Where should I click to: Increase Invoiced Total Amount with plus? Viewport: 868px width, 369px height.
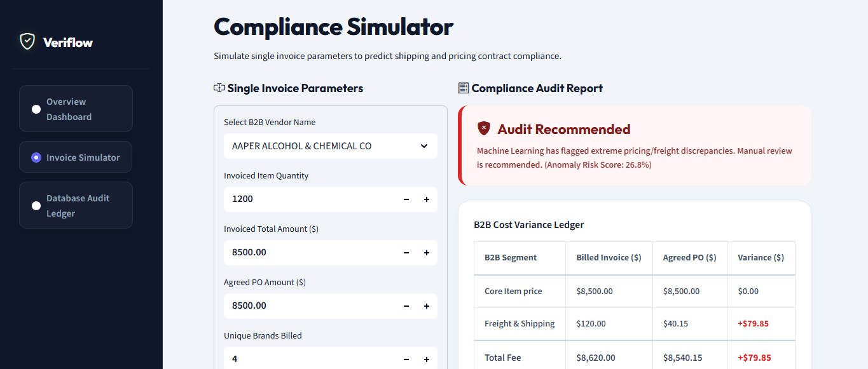point(427,253)
